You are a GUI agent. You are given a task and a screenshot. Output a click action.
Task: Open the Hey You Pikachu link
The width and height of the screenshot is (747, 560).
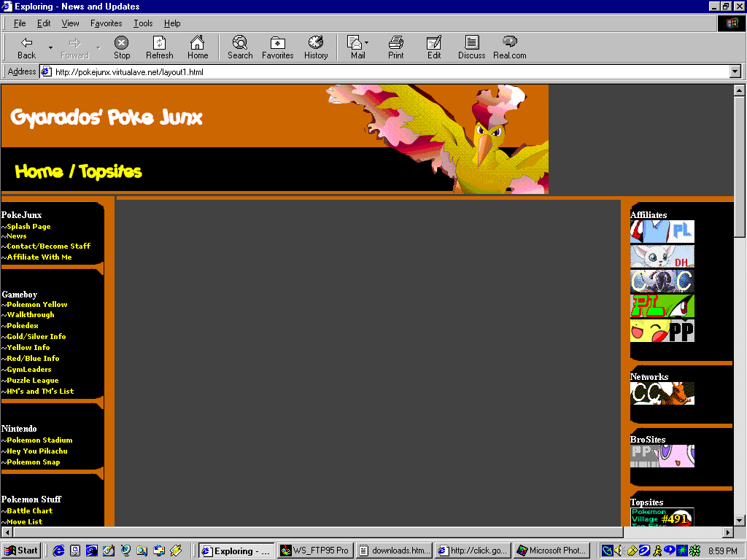pos(36,451)
